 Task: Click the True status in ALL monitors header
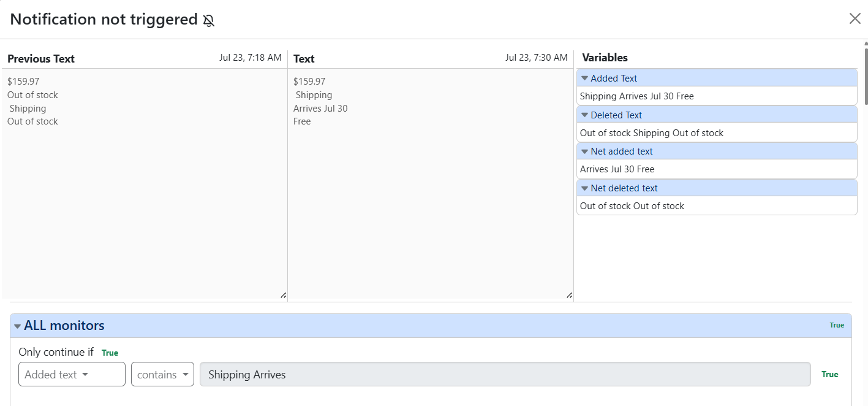[x=837, y=325]
